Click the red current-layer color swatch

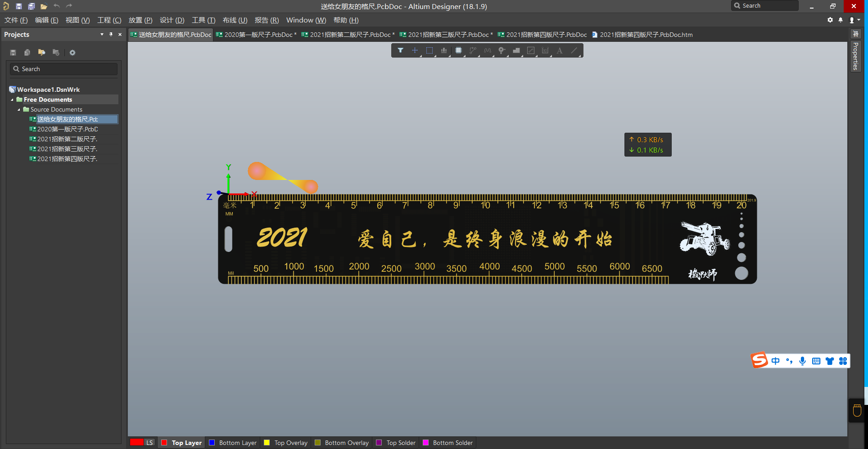pyautogui.click(x=137, y=443)
